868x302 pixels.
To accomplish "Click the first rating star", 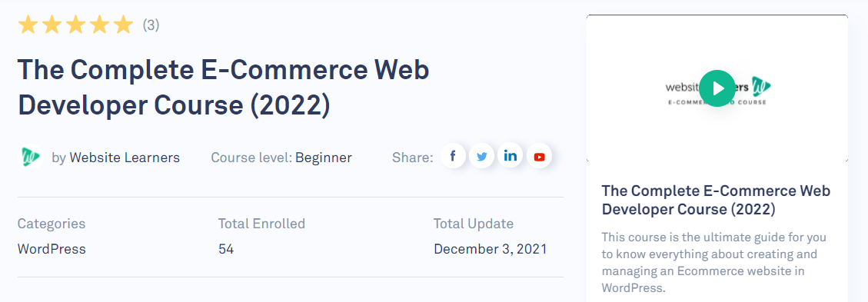I will tap(28, 25).
